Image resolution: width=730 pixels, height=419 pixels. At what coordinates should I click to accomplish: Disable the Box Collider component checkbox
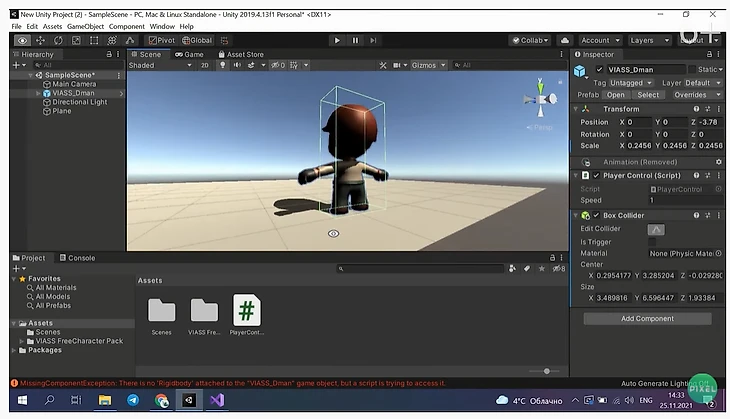pos(596,215)
